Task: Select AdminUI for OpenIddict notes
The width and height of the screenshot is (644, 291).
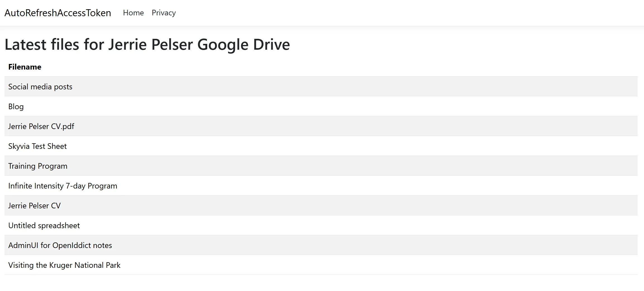Action: (60, 245)
